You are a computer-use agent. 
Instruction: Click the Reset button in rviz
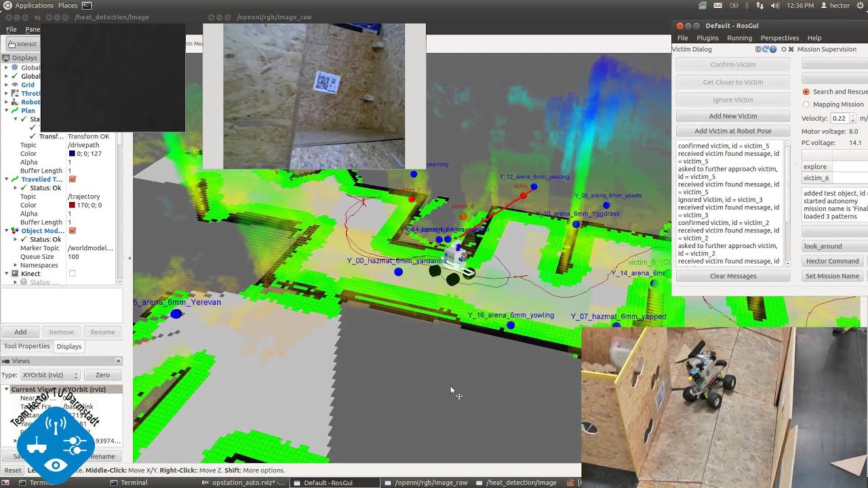[x=13, y=470]
